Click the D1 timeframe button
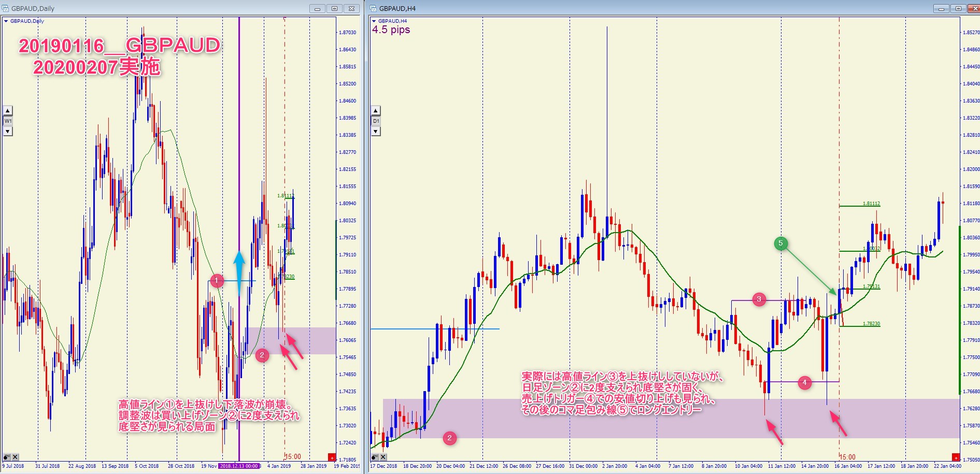Image resolution: width=980 pixels, height=474 pixels. [376, 121]
